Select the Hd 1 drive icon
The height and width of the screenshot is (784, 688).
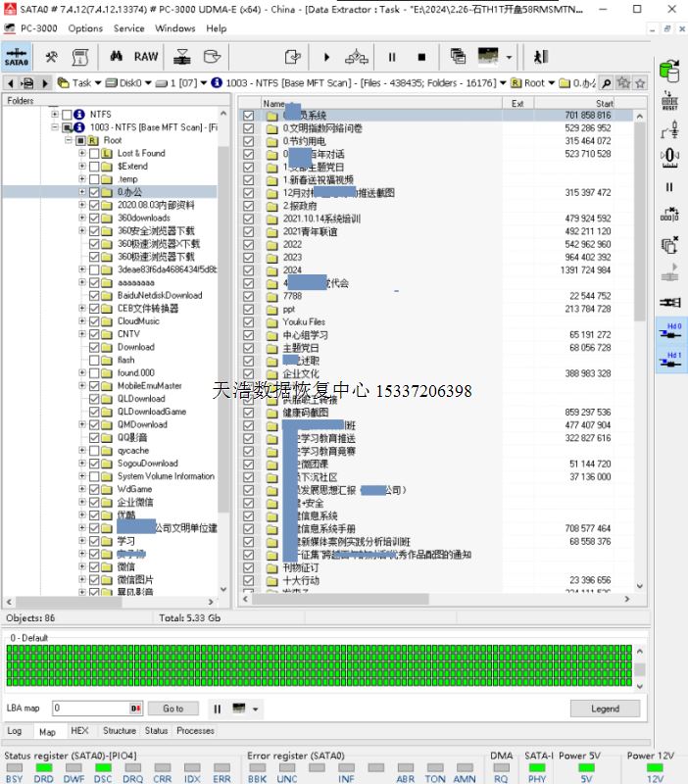[671, 360]
